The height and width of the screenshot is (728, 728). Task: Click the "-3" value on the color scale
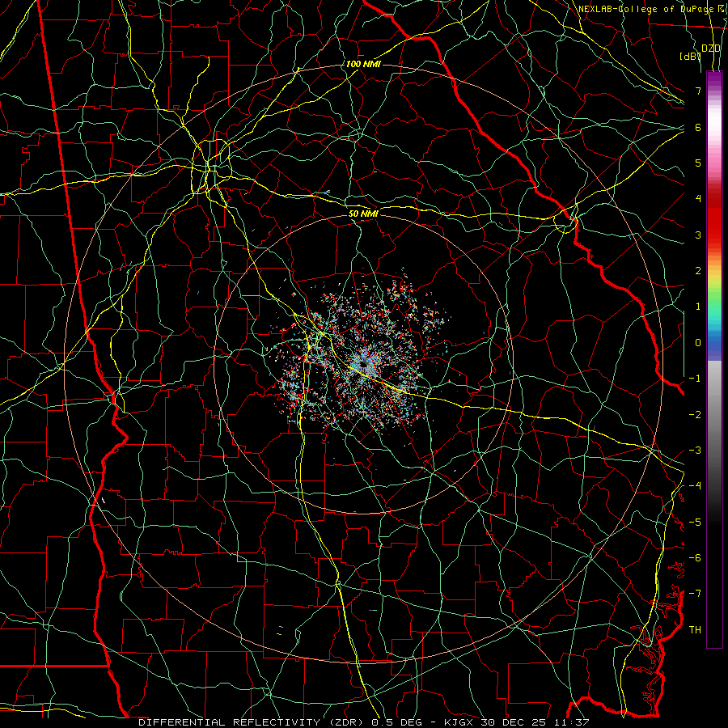click(x=695, y=451)
